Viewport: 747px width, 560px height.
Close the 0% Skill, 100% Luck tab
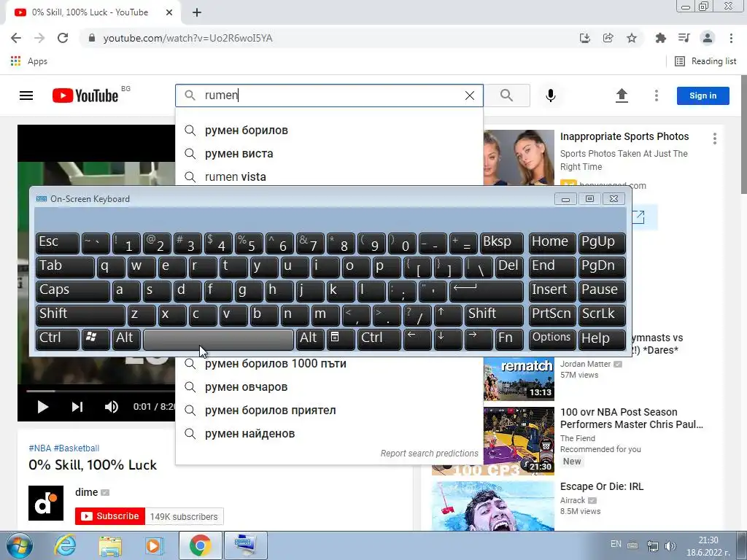(x=169, y=12)
